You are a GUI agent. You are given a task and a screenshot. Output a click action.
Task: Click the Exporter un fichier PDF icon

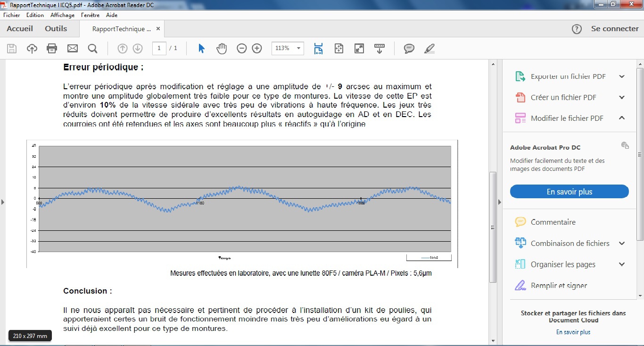(x=520, y=76)
